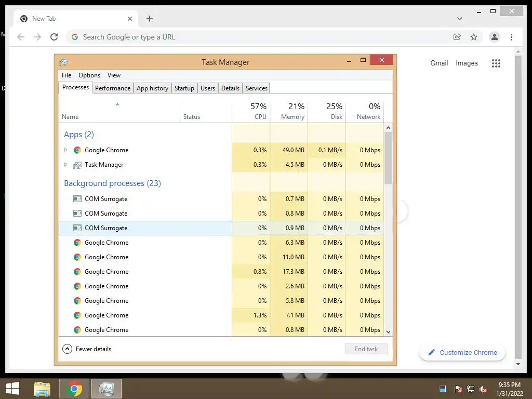Click Customize Chrome button

pos(462,353)
